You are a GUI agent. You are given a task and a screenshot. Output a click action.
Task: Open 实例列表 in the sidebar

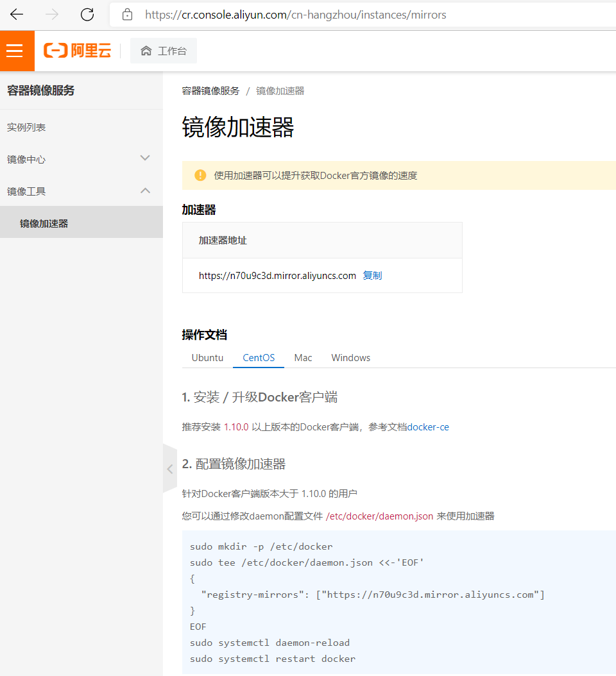26,127
